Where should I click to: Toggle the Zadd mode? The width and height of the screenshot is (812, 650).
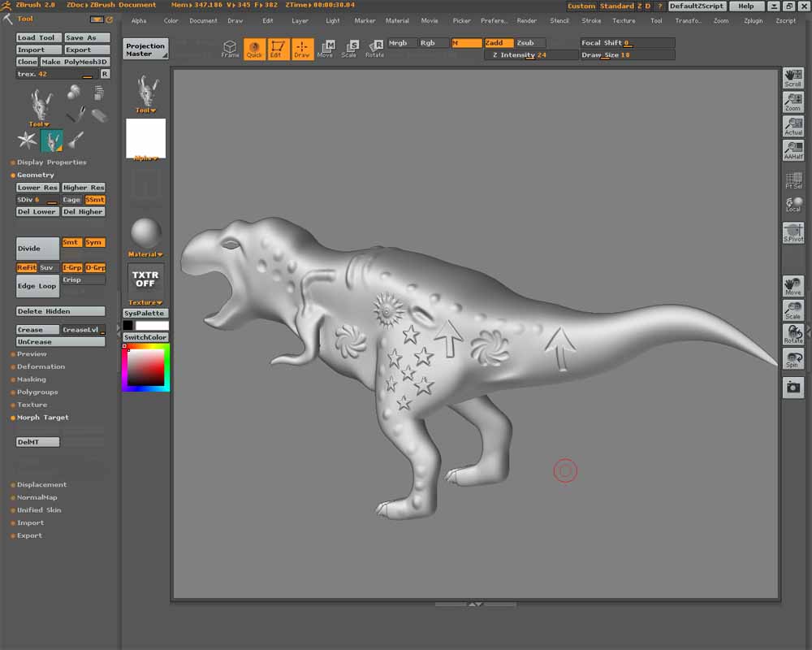coord(499,43)
